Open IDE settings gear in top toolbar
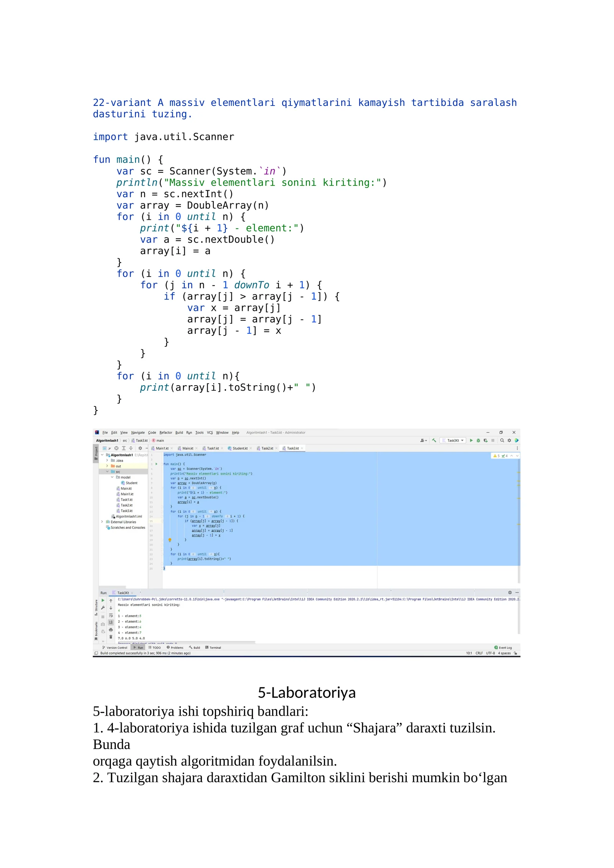Image resolution: width=614 pixels, height=868 pixels. click(x=509, y=441)
